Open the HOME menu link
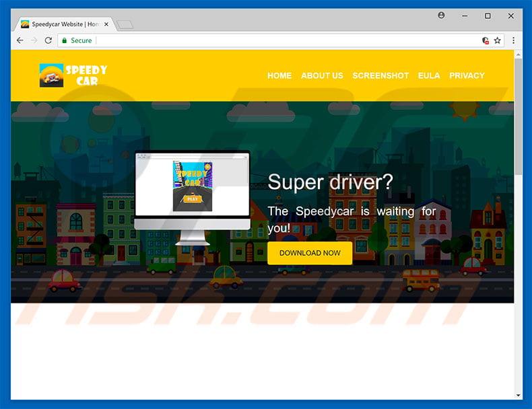 click(x=279, y=75)
